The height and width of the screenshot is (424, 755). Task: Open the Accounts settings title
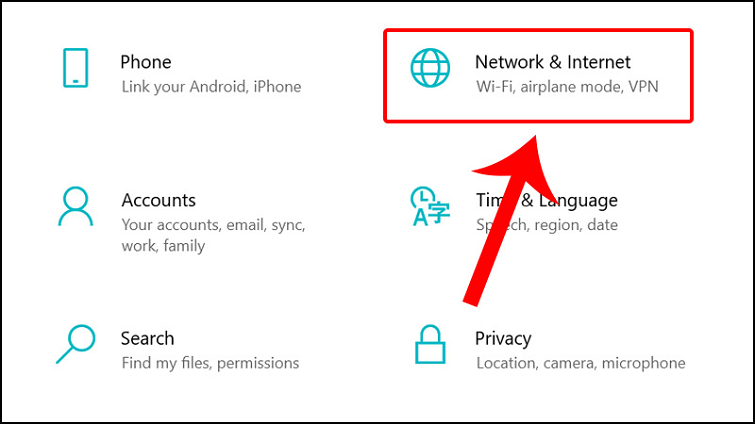tap(158, 200)
